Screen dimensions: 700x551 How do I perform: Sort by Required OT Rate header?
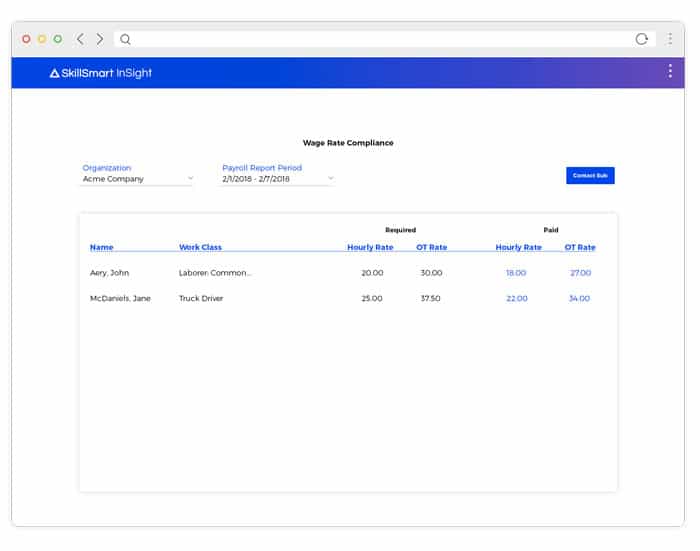[432, 247]
